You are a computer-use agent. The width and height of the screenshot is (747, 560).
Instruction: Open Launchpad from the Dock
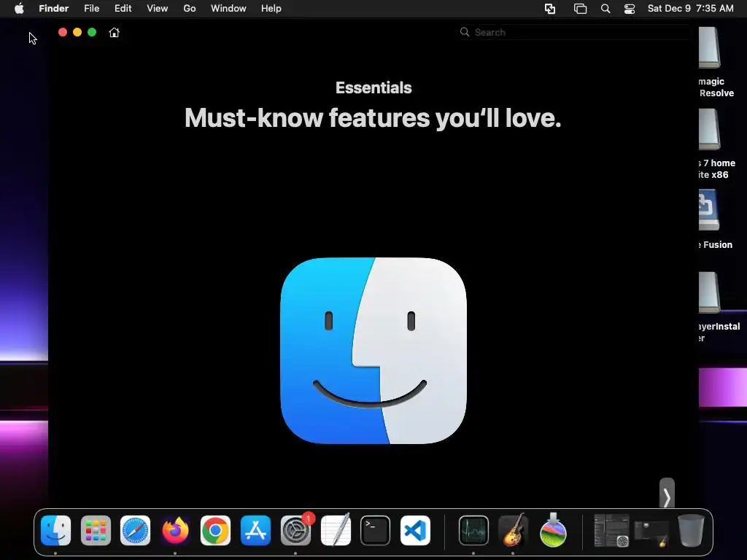point(96,531)
